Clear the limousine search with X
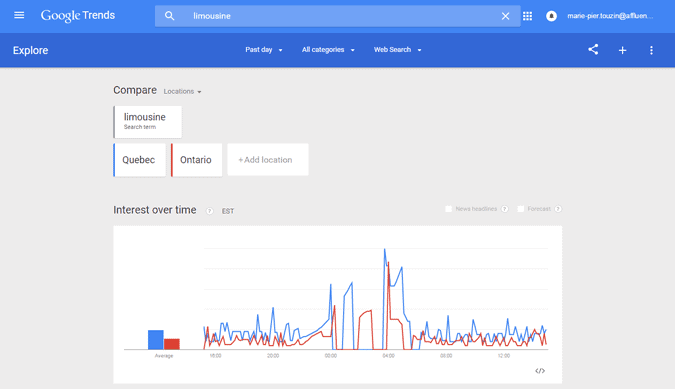Screen dimensions: 675x389 505,16
